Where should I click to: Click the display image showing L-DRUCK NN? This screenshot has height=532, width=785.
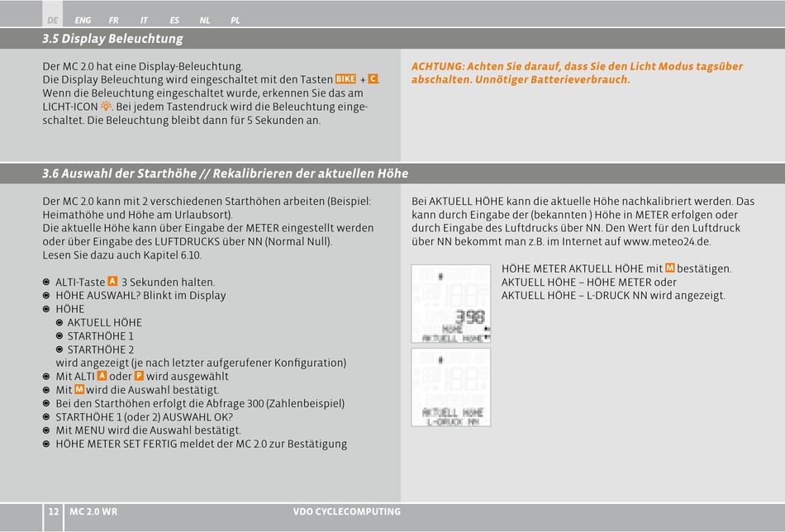[450, 387]
